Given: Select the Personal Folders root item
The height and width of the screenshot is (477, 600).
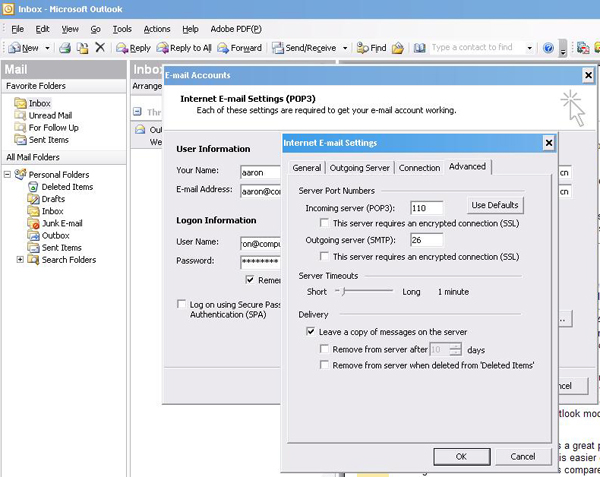Looking at the screenshot, I should (59, 174).
